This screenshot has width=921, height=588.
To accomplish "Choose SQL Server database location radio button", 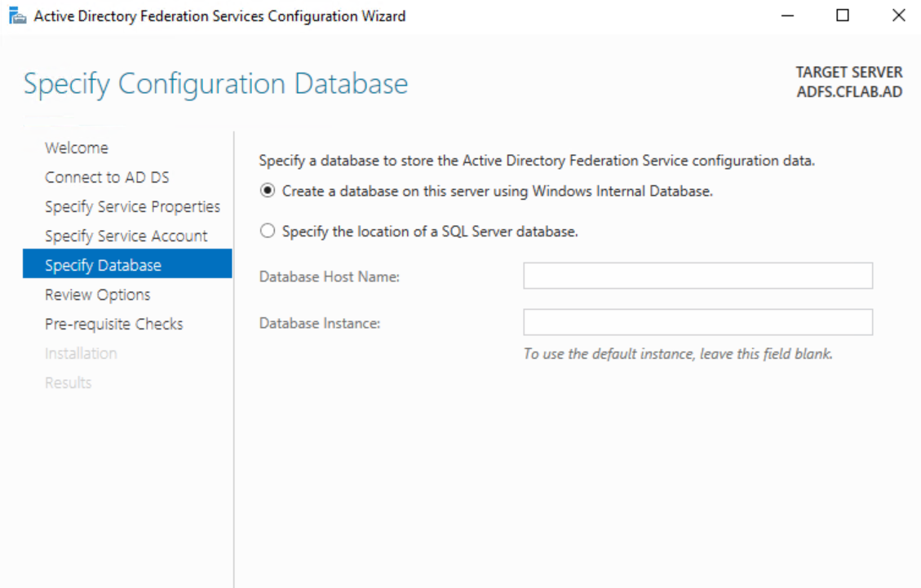I will point(268,232).
